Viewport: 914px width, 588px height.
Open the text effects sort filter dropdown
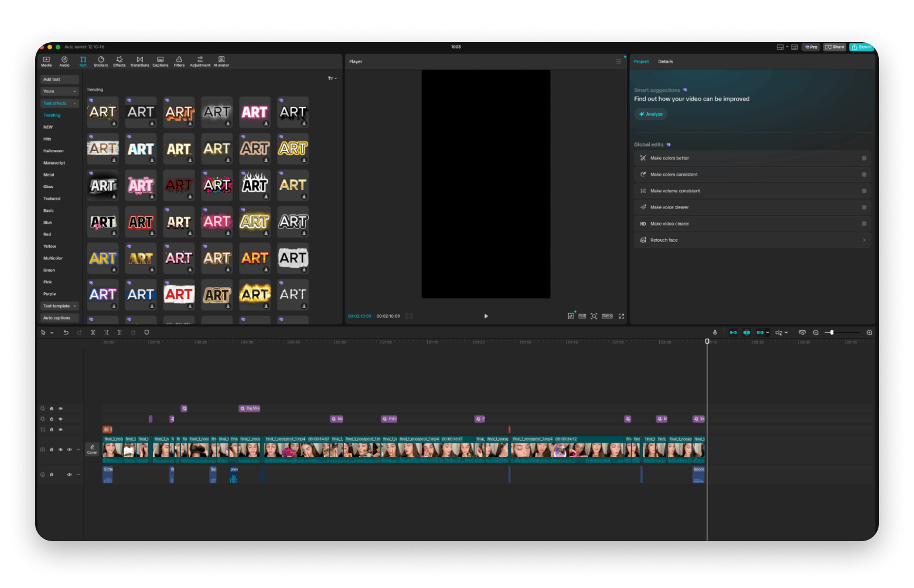(331, 78)
